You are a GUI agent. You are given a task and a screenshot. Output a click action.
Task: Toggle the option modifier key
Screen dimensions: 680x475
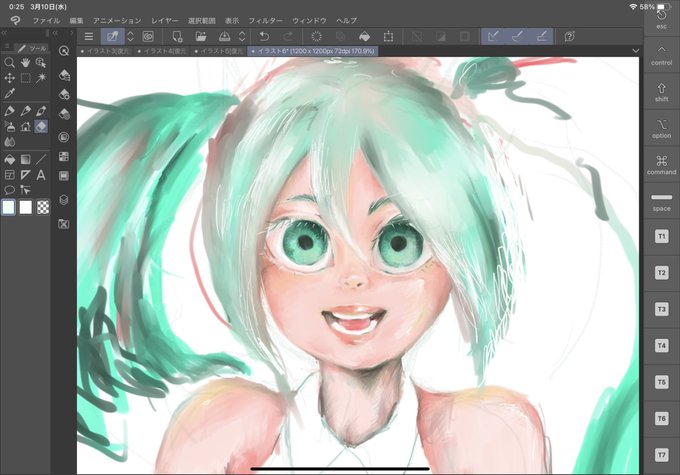(x=661, y=128)
